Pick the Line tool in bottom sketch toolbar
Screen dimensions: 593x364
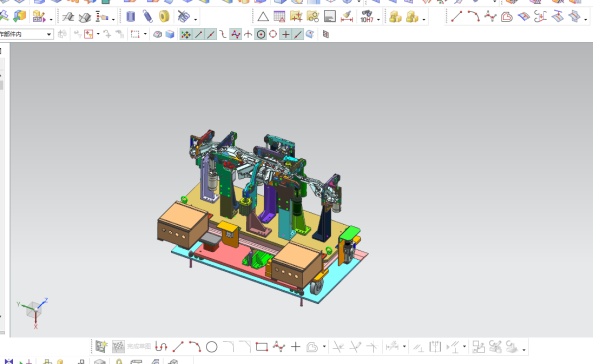(178, 346)
